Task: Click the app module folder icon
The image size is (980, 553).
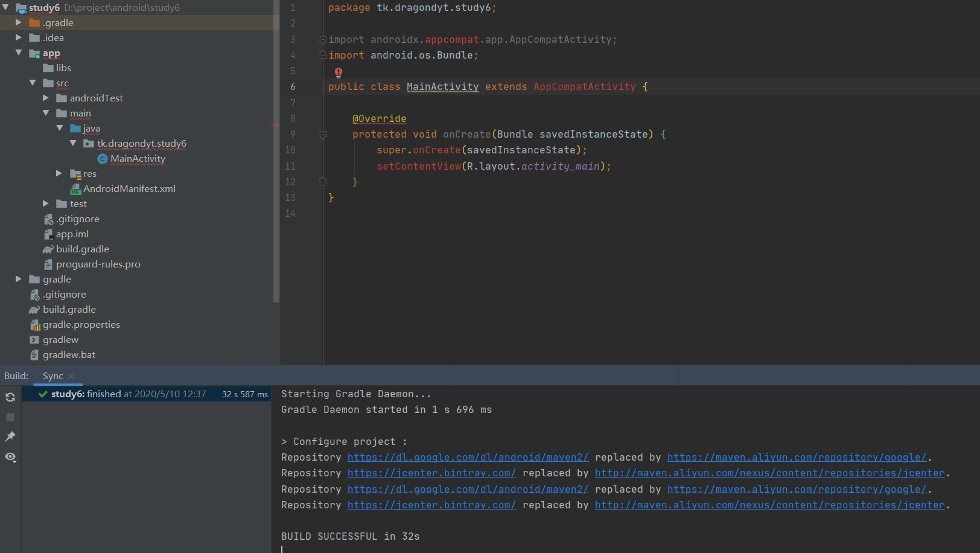Action: point(34,53)
